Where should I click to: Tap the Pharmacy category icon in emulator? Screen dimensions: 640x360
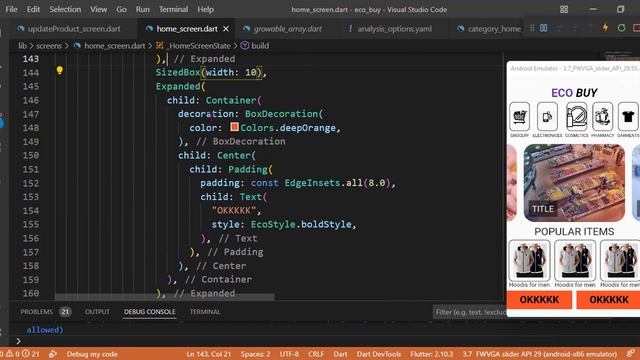click(602, 116)
